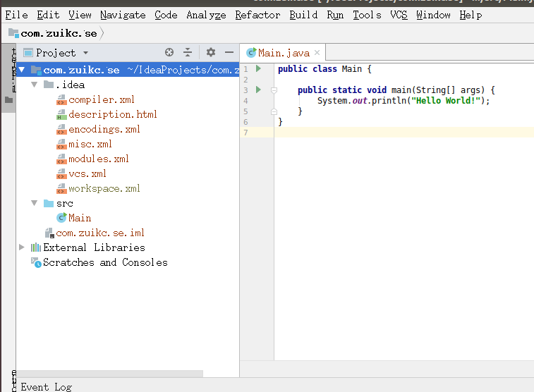Collapse the src folder node
The width and height of the screenshot is (534, 392).
point(34,203)
